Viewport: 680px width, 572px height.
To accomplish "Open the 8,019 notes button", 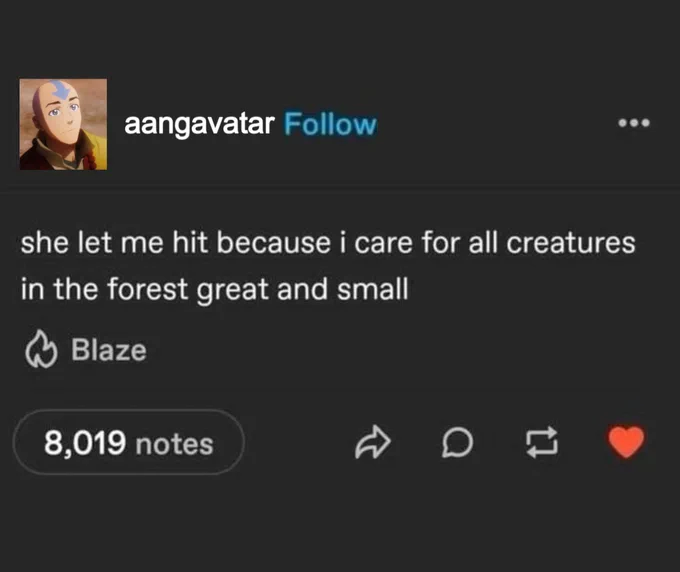I will [x=129, y=442].
